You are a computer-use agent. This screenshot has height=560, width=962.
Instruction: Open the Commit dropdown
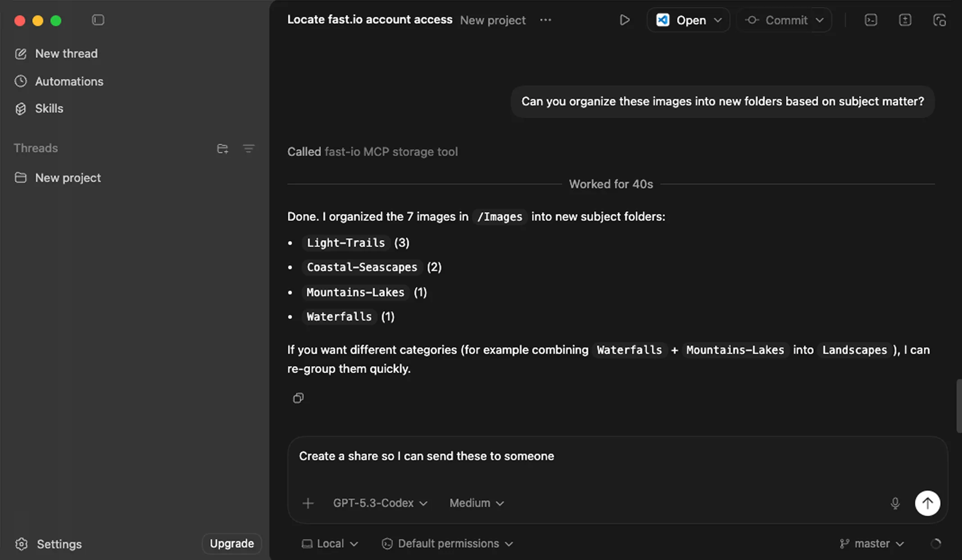click(784, 20)
